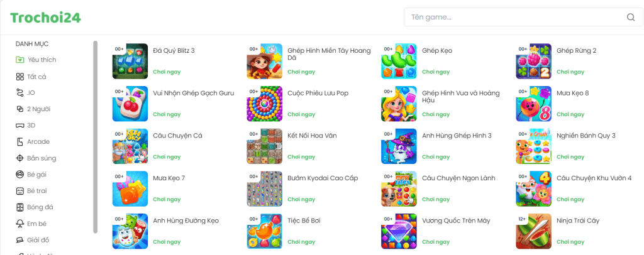Viewport: 644px width, 255px height.
Task: Open the Ghép Kẹo game thumbnail
Action: click(x=399, y=61)
